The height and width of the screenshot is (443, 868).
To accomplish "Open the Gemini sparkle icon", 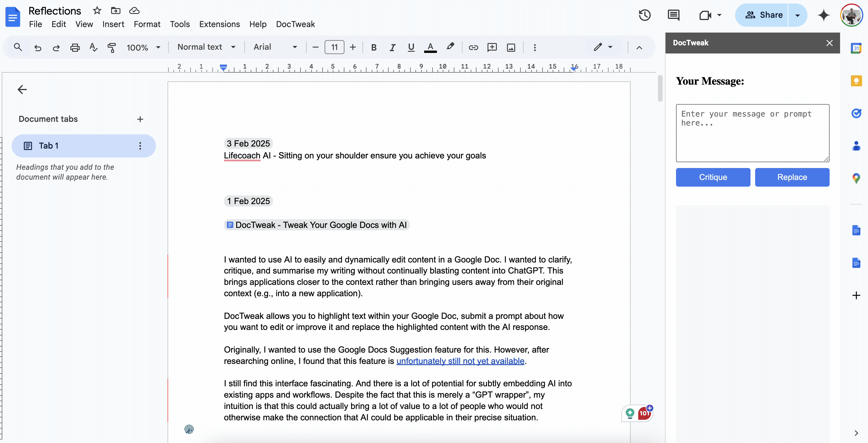I will tap(823, 15).
